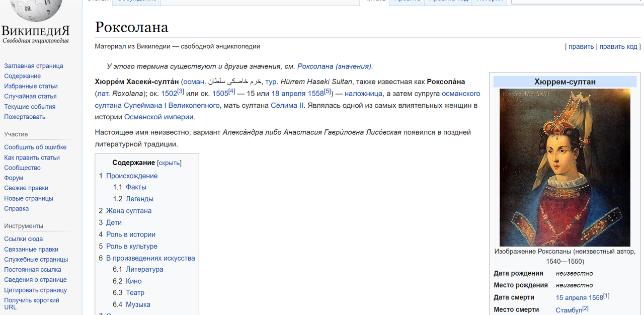644x315 pixels.
Task: Jump to footnote [1] in the infobox
Action: (x=606, y=295)
